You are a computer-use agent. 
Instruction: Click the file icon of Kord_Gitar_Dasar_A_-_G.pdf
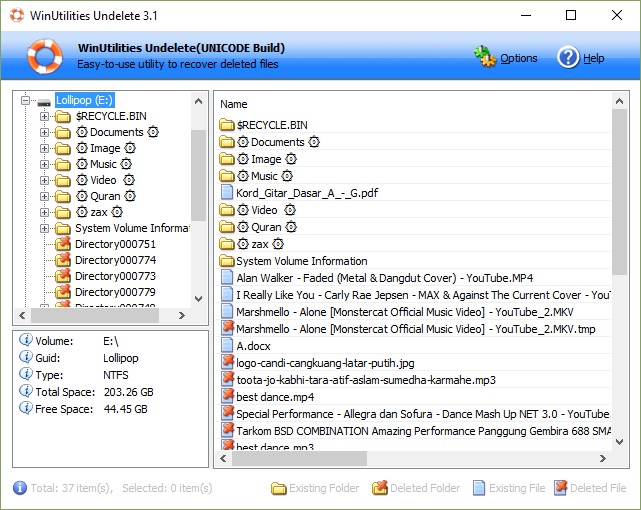[226, 192]
